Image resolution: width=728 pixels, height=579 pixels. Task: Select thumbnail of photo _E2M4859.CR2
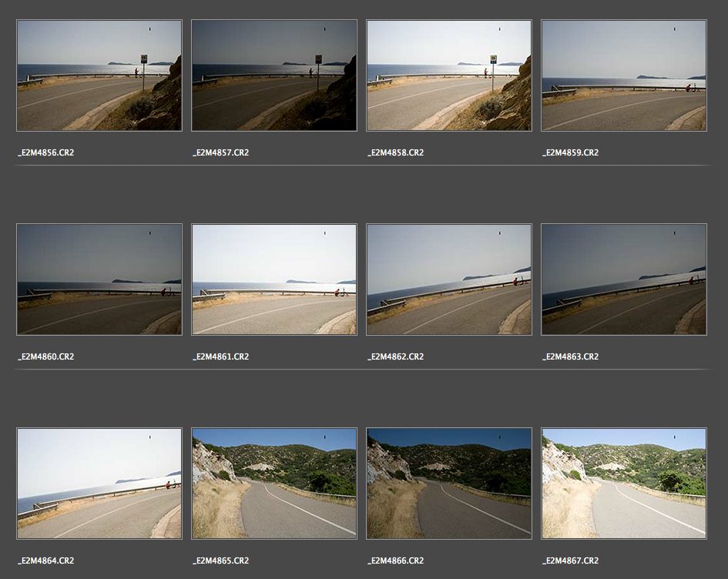(x=624, y=75)
